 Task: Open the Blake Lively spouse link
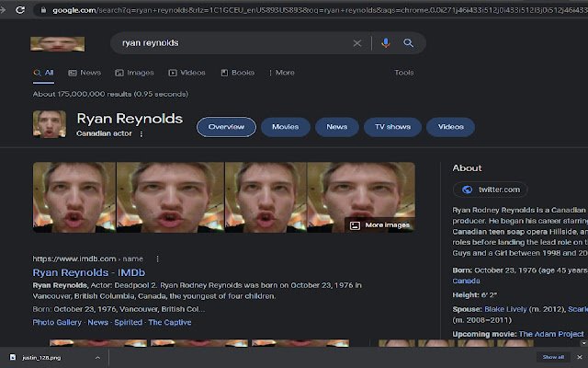coord(505,309)
